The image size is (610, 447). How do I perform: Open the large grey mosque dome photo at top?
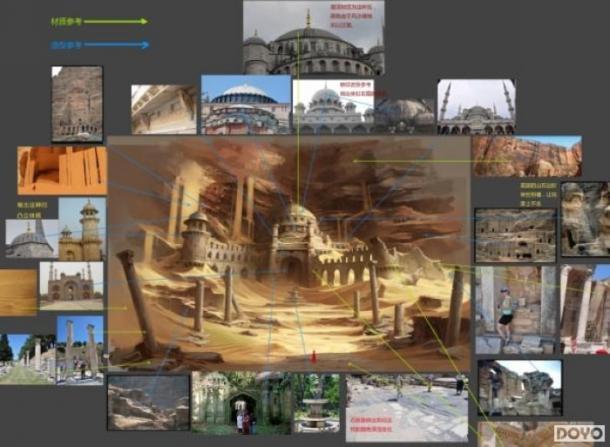[314, 38]
